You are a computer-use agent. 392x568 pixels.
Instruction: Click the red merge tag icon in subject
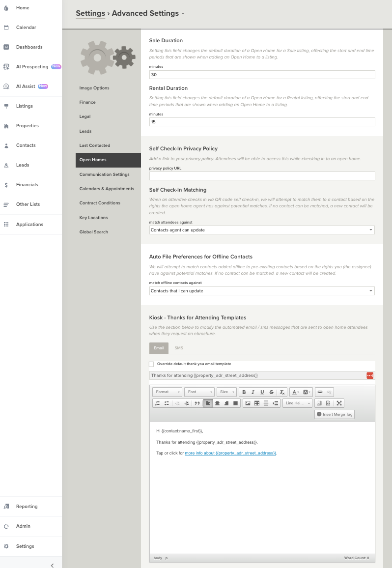coord(370,376)
